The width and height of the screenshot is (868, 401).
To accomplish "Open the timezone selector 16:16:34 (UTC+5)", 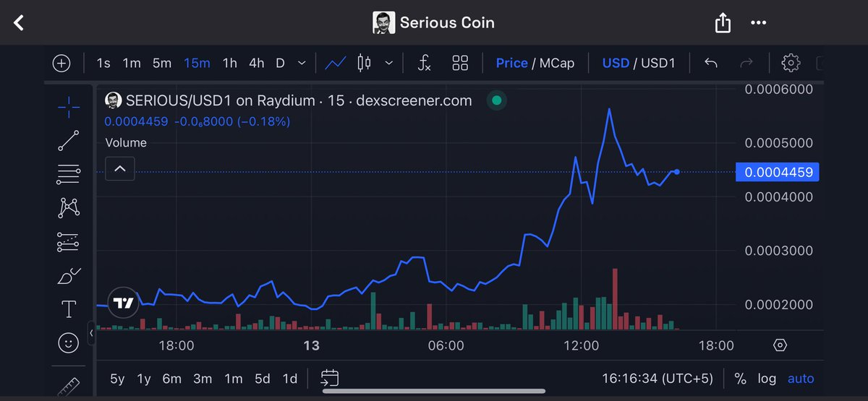I will click(657, 379).
